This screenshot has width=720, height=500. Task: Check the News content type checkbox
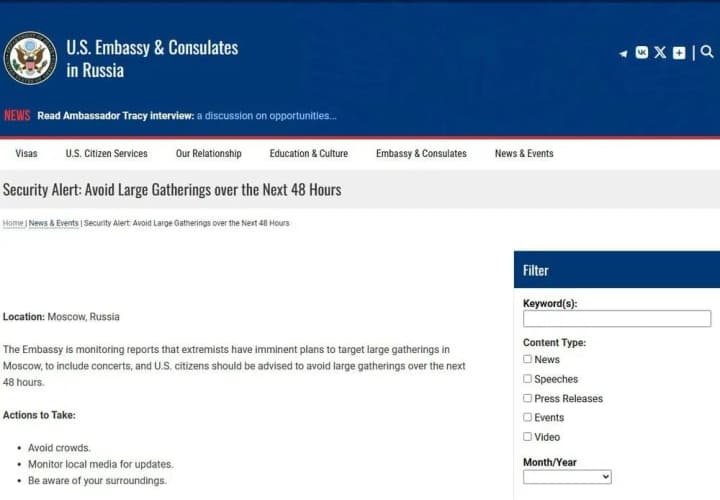point(528,359)
